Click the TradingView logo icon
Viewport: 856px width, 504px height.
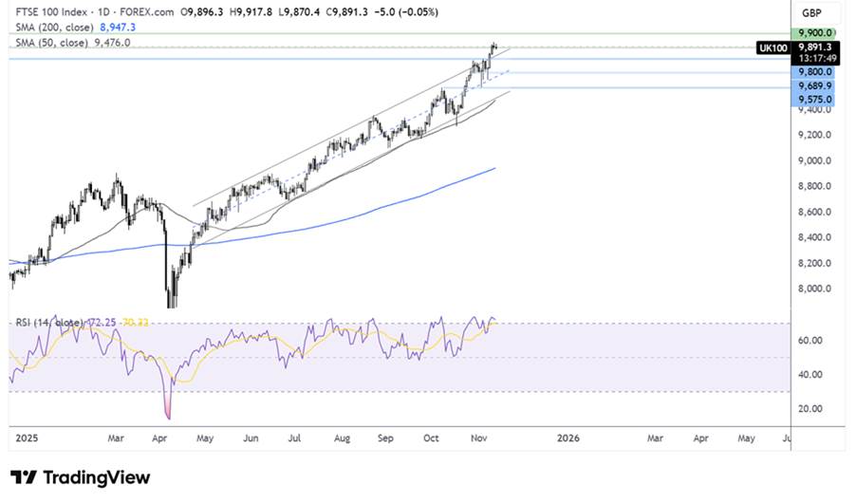pos(22,477)
